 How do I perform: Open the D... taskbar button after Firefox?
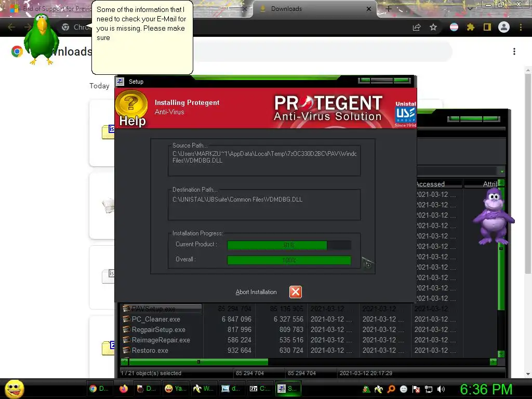click(x=147, y=389)
